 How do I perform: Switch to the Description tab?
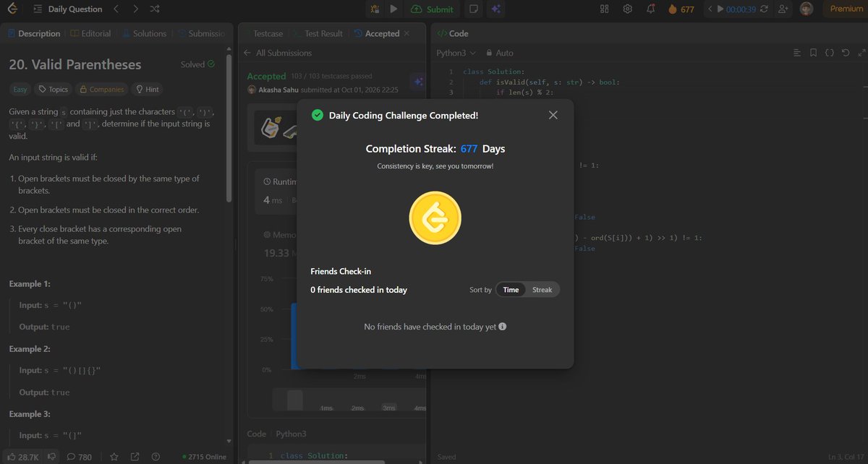point(34,33)
